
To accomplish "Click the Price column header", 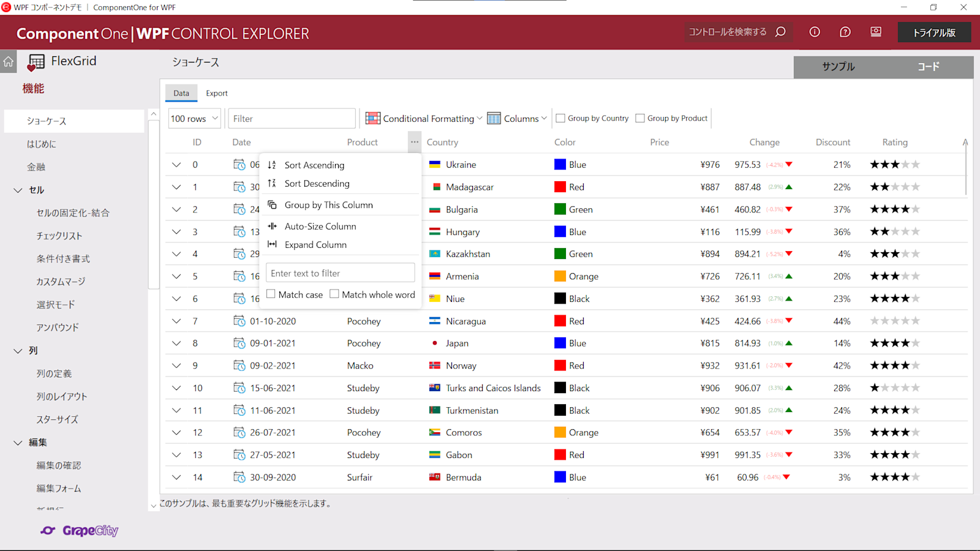I will tap(660, 142).
